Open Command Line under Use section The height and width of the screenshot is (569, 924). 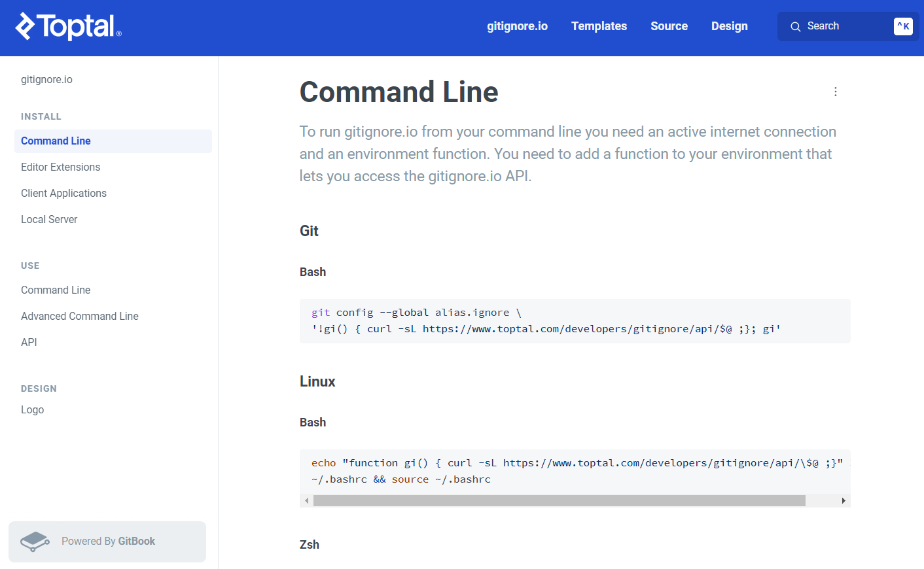(x=113, y=290)
